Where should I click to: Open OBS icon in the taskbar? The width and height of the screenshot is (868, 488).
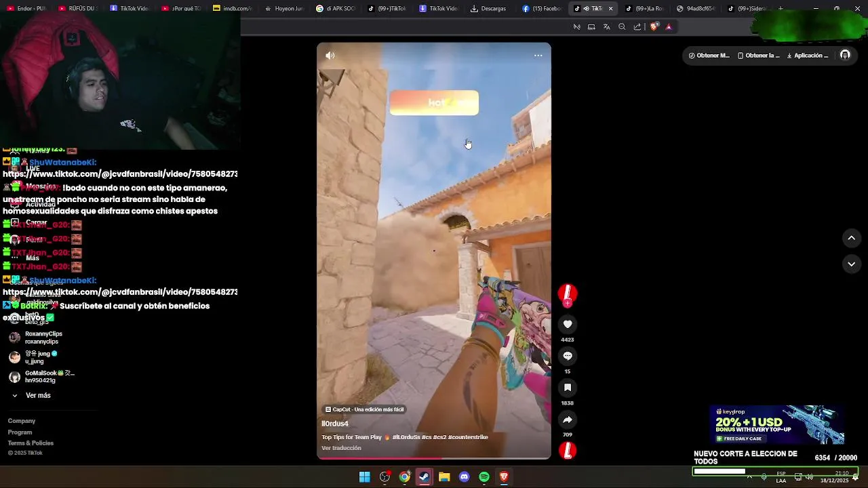coord(384,477)
